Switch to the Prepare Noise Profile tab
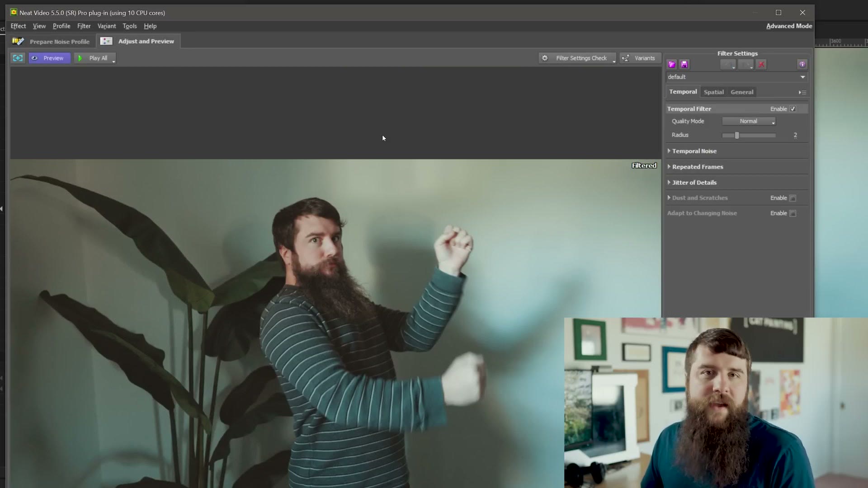Screen dimensions: 868x488 pyautogui.click(x=52, y=42)
